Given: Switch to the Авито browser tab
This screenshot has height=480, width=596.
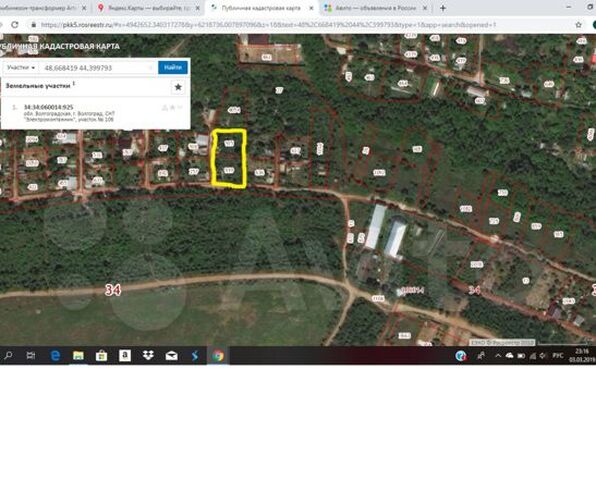Looking at the screenshot, I should [x=374, y=8].
